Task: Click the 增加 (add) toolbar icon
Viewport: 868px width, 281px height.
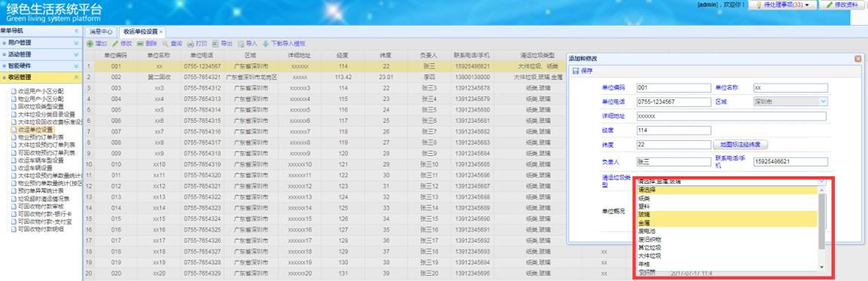Action: (x=90, y=43)
